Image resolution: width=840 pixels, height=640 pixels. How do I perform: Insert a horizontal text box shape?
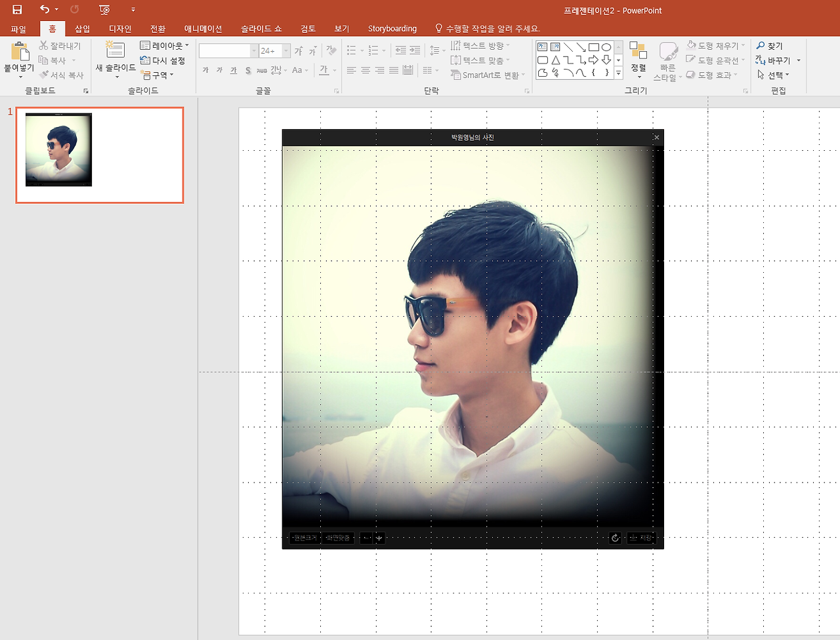tap(543, 47)
